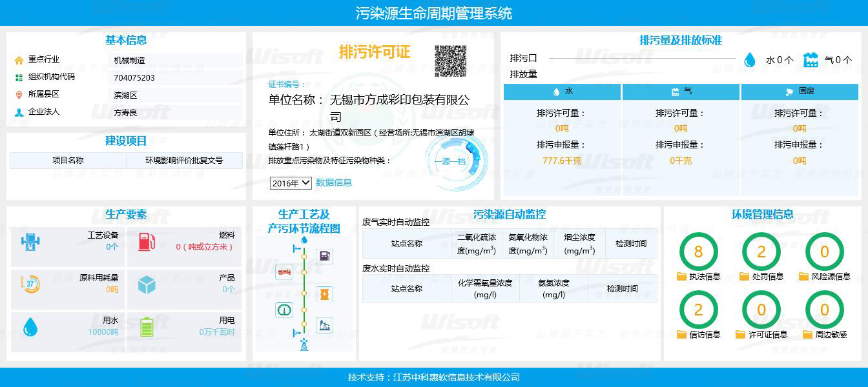The width and height of the screenshot is (868, 387).
Task: Switch to the 固废 emissions tab
Action: coord(800,92)
